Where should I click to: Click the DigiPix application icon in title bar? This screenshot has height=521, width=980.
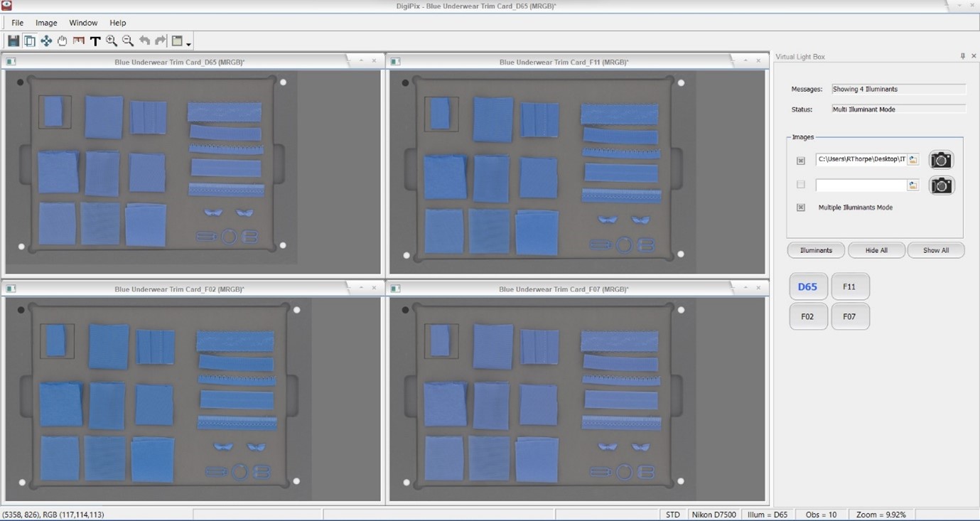pos(6,5)
